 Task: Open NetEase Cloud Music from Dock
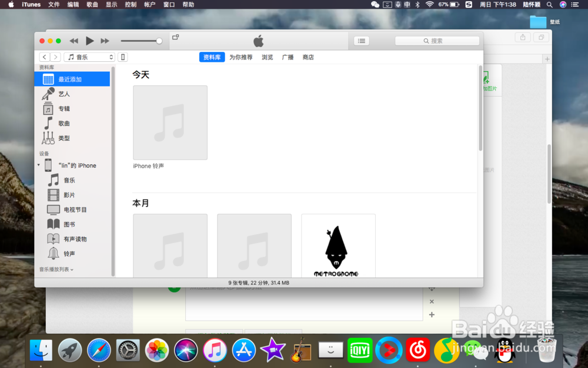[417, 350]
